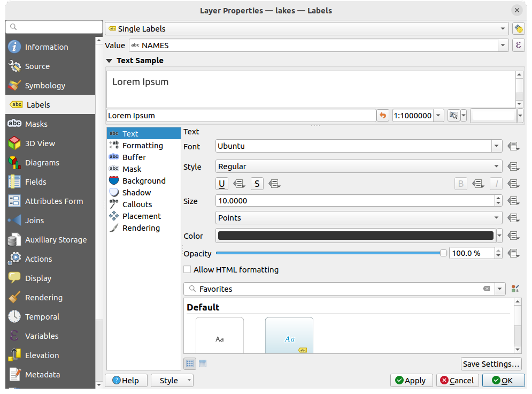This screenshot has width=532, height=394.
Task: Collapse the Text Sample section
Action: (110, 60)
